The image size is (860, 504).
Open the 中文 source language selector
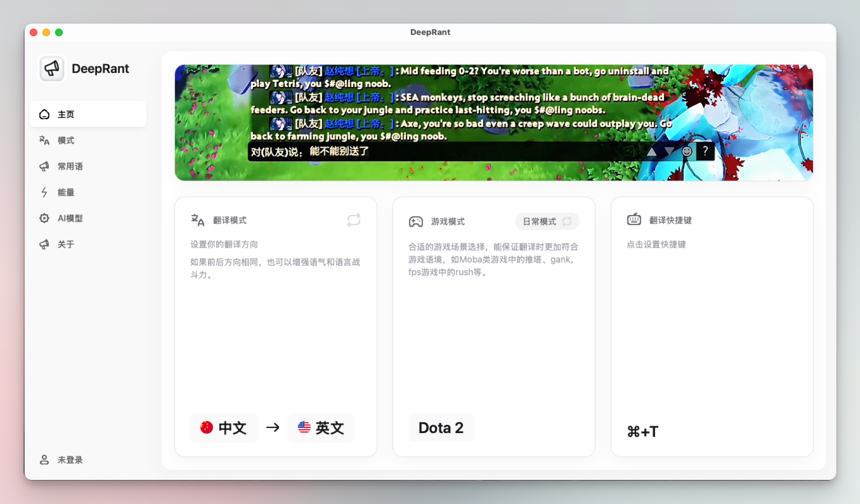click(224, 427)
